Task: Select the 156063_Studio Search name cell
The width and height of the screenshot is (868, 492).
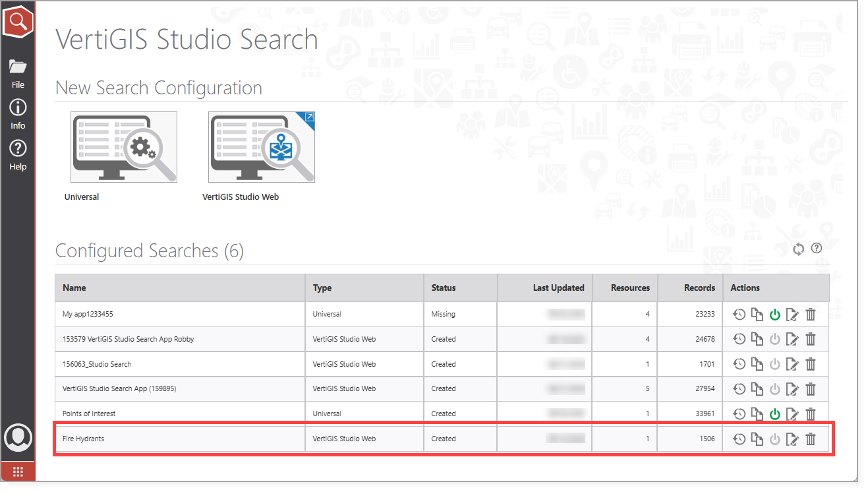Action: tap(180, 364)
